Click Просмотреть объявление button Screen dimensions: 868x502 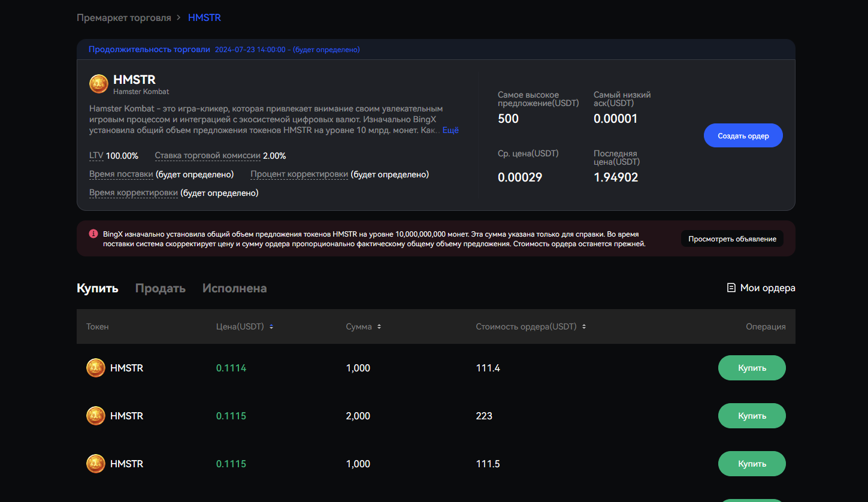point(732,238)
